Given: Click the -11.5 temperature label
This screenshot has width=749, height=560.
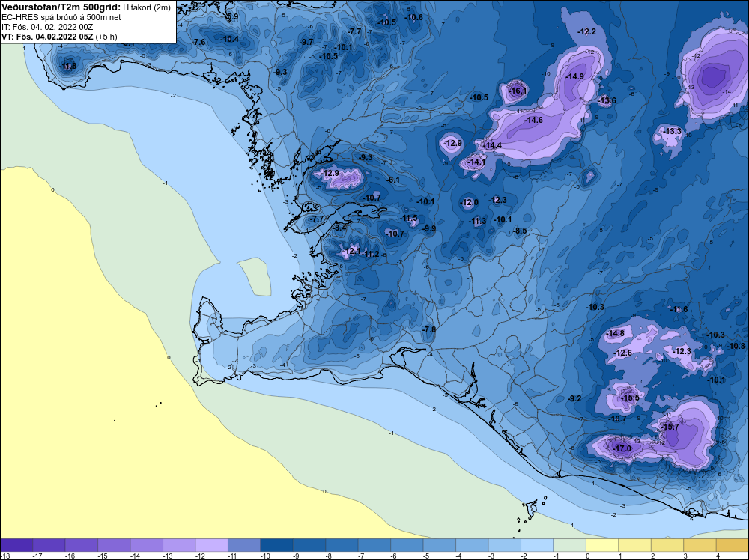Looking at the screenshot, I should (x=409, y=218).
